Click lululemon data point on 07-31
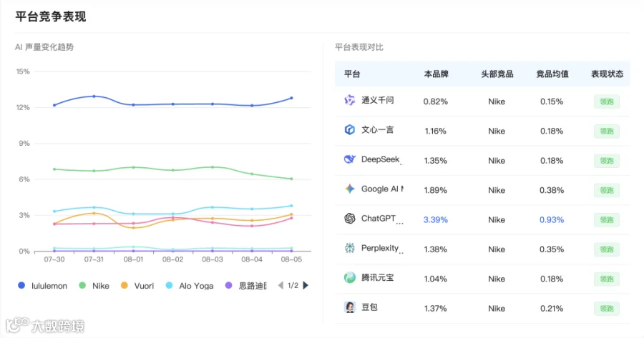The width and height of the screenshot is (644, 338). pos(94,96)
